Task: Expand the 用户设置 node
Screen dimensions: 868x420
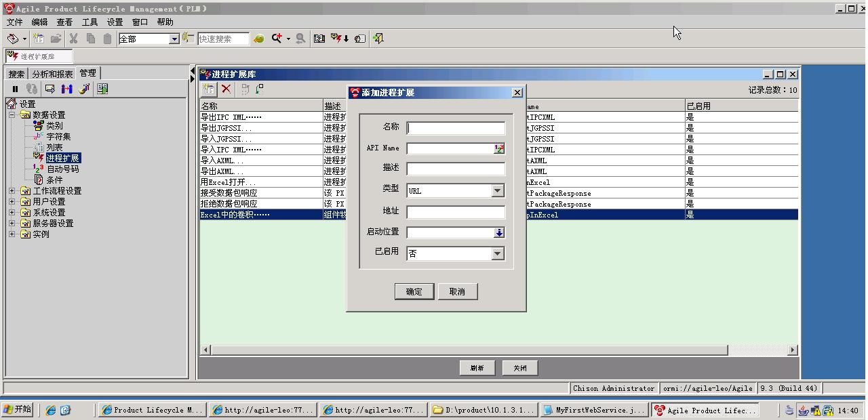Action: coord(12,202)
